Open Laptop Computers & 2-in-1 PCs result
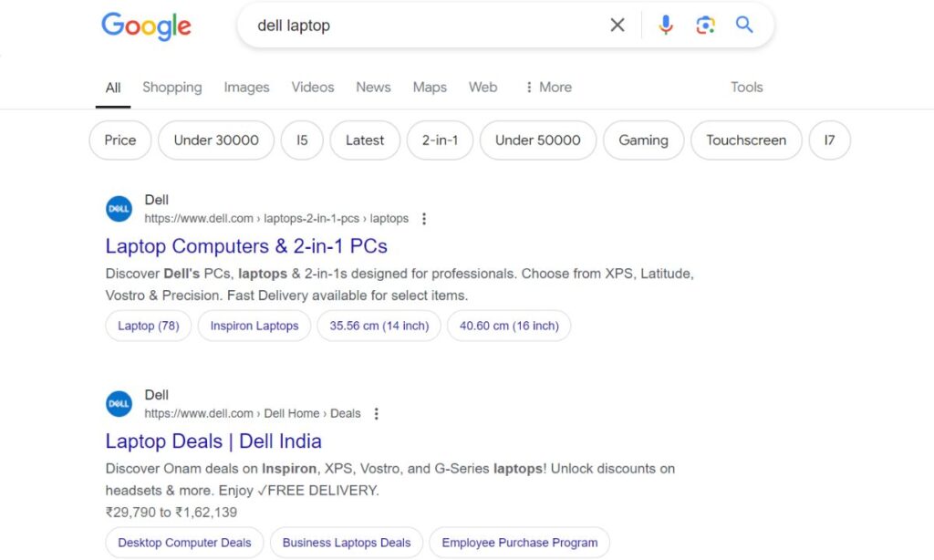 pos(246,246)
